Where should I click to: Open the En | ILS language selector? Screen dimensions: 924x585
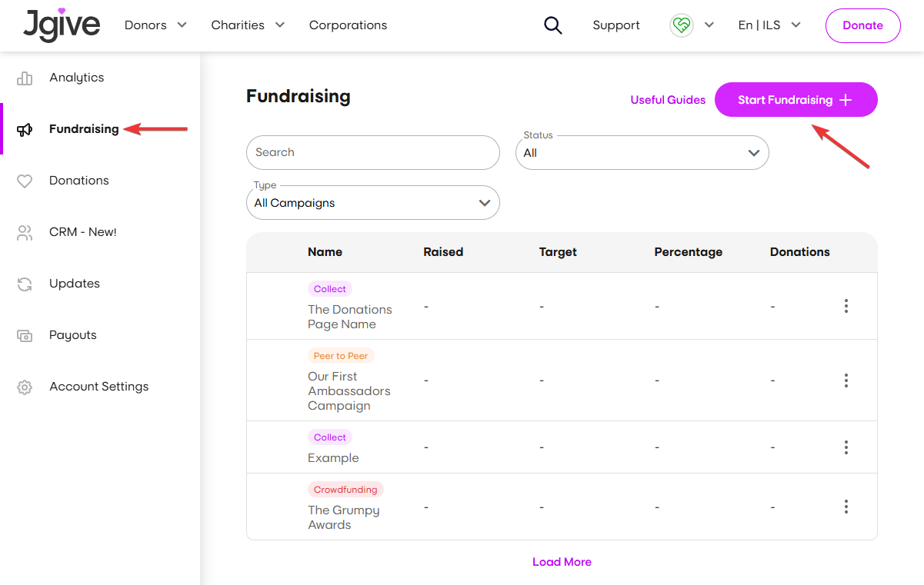point(769,25)
